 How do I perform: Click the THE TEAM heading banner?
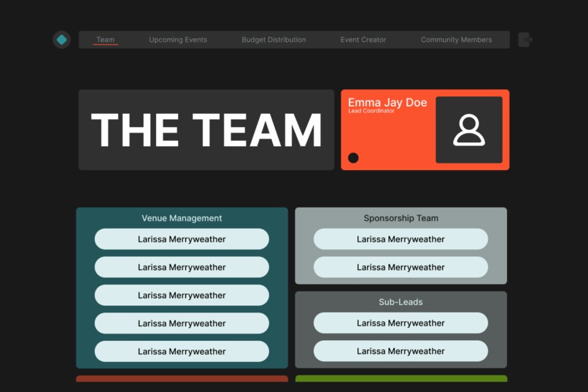click(x=206, y=130)
